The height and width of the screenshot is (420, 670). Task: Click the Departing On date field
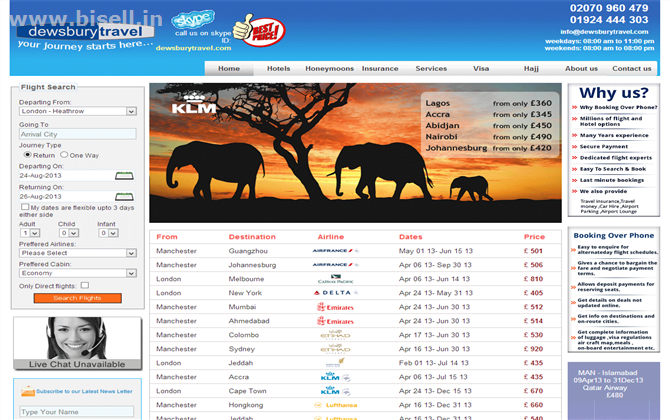tap(66, 176)
